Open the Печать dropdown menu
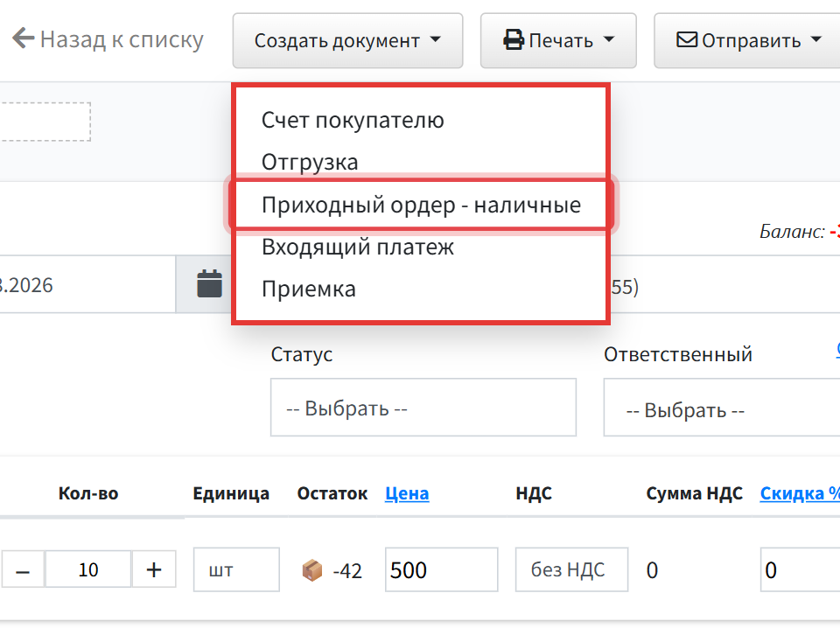Viewport: 840px width, 628px height. (x=558, y=41)
